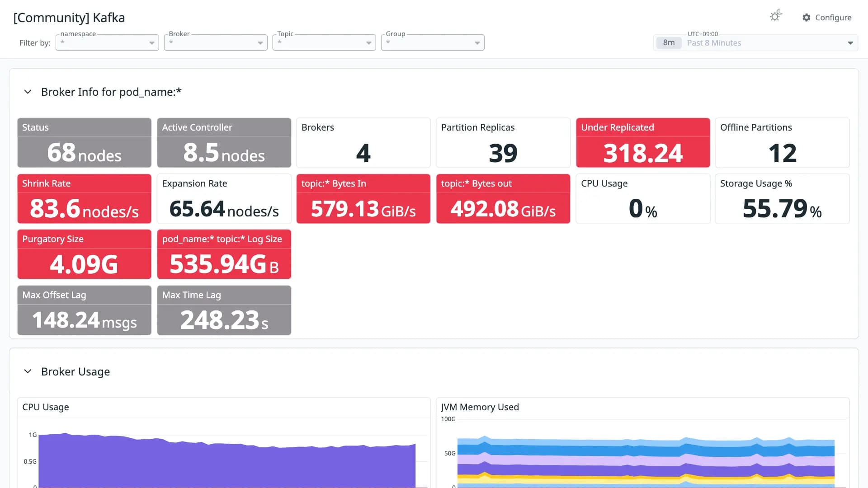Click the 8m time range badge
The width and height of the screenshot is (868, 488).
(669, 43)
